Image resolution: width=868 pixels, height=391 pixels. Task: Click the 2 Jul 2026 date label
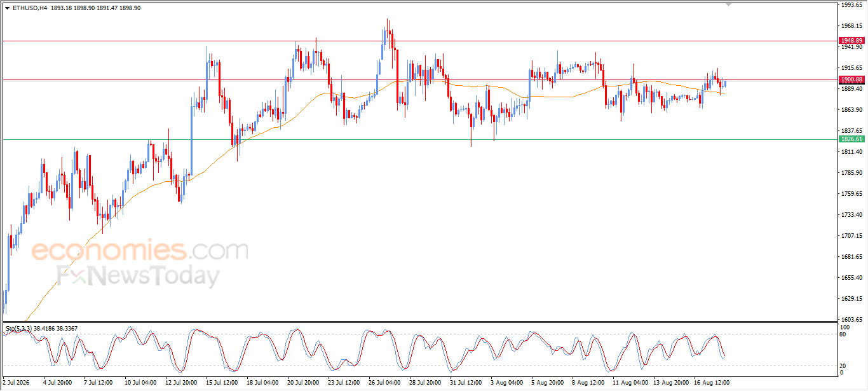(16, 383)
